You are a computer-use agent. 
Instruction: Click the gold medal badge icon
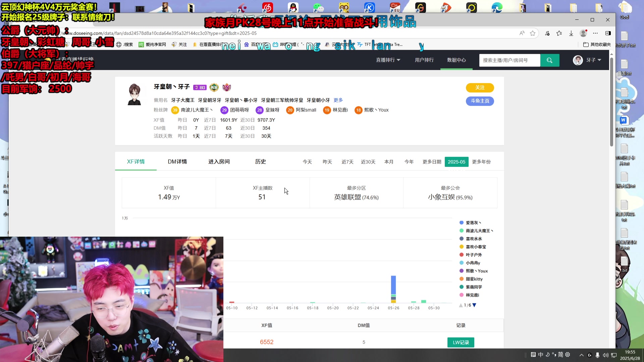pyautogui.click(x=214, y=87)
